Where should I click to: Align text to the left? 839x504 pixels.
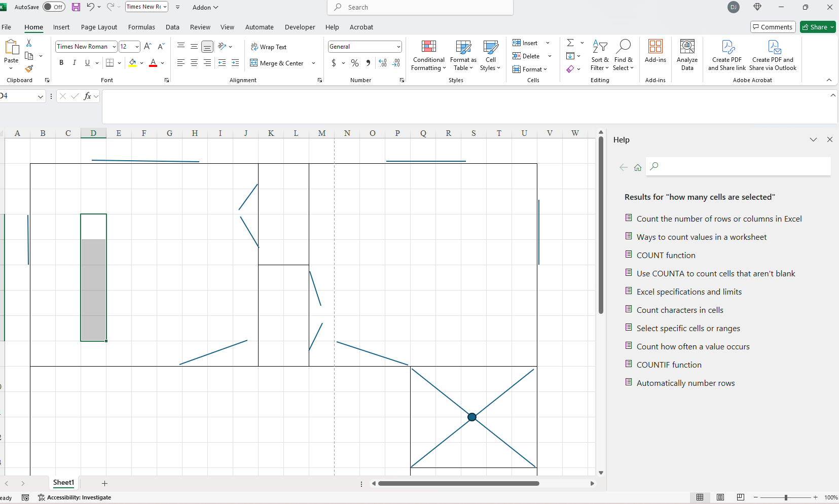coord(181,63)
